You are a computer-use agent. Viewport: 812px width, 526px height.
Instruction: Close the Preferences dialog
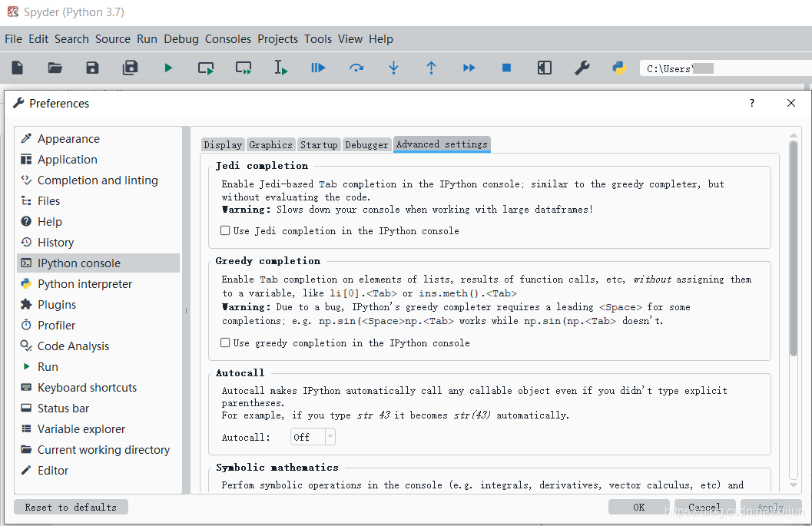pyautogui.click(x=790, y=103)
